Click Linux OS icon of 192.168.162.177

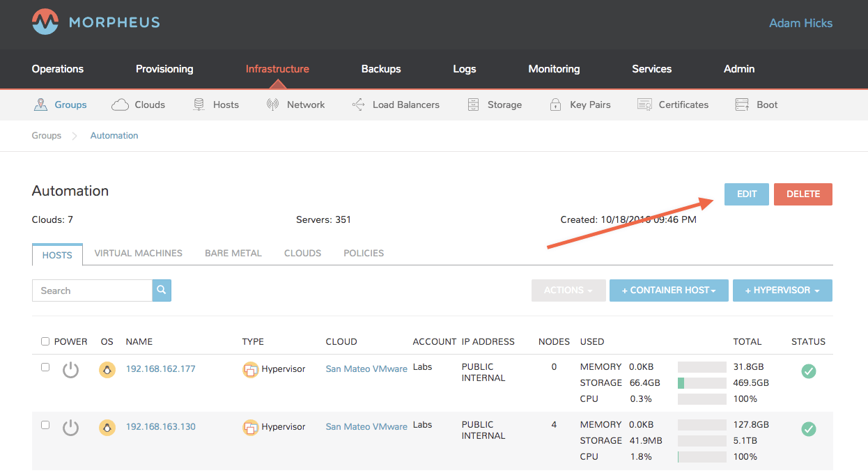pos(107,370)
